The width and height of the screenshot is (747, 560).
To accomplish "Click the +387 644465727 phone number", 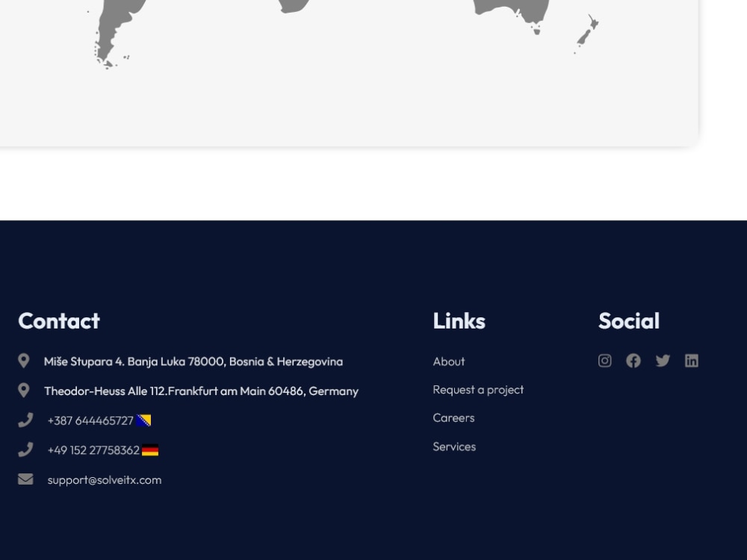I will point(90,420).
